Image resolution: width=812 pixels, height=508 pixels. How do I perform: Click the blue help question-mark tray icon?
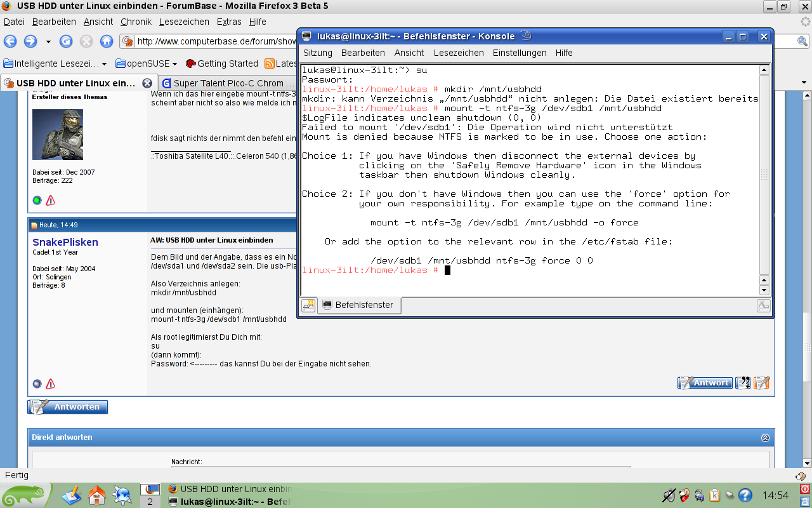tap(745, 495)
